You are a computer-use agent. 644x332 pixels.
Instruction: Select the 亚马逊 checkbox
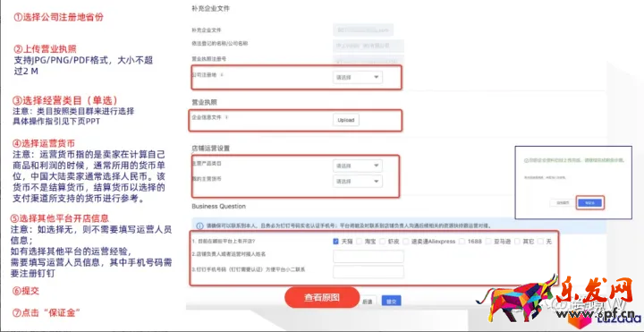coord(488,242)
